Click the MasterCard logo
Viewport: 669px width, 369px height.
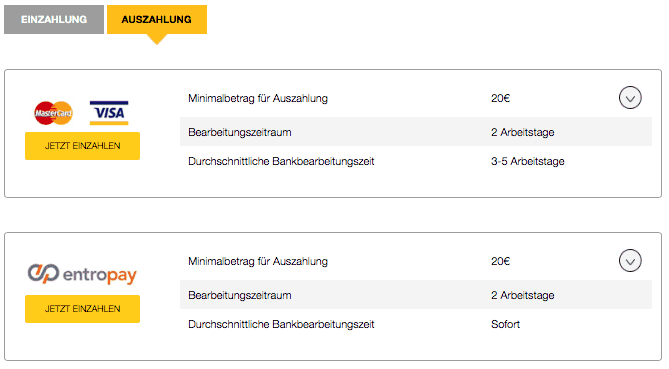pyautogui.click(x=53, y=113)
